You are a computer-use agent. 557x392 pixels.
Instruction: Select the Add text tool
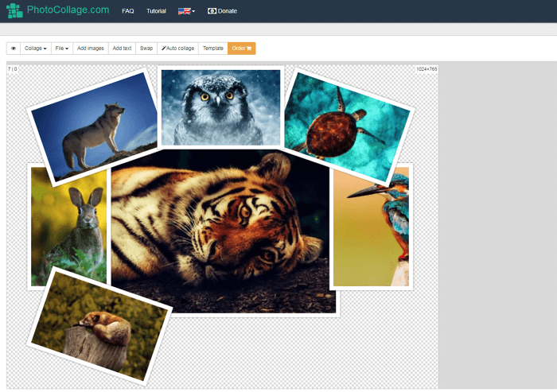coord(122,49)
